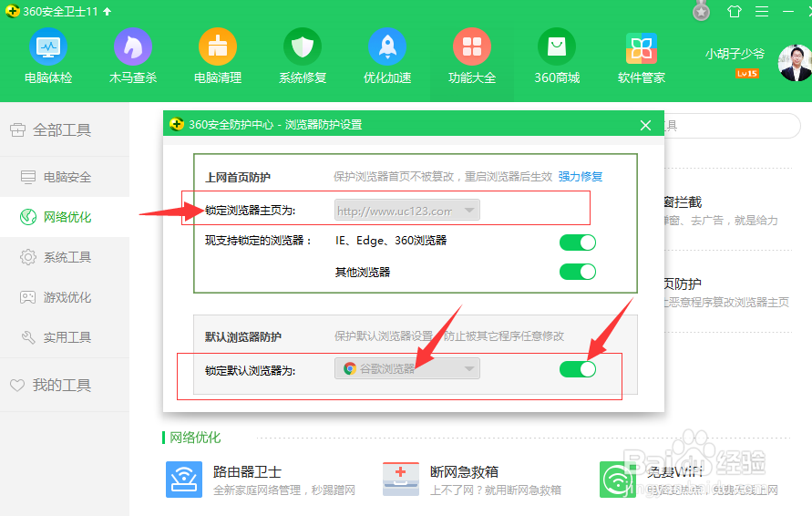Open 功能大全 grid icon
812x516 pixels.
[x=472, y=47]
